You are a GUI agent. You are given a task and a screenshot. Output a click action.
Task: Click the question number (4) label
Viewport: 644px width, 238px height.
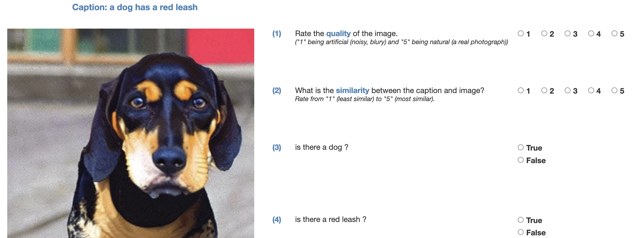(x=277, y=220)
